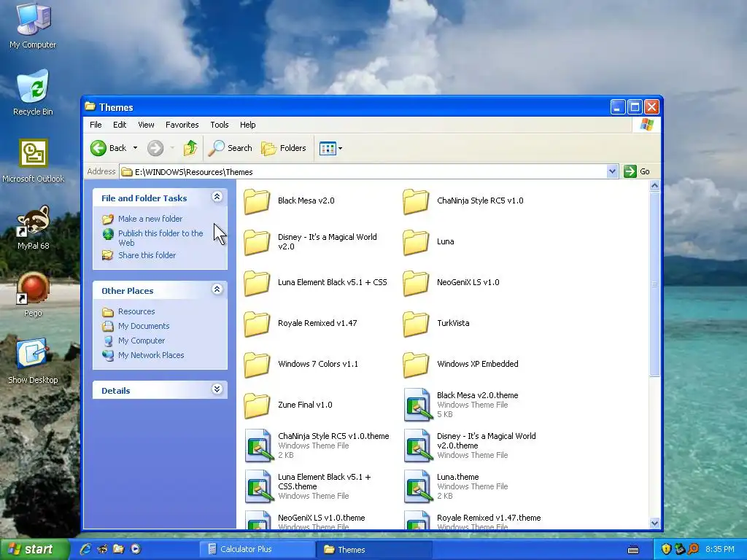The height and width of the screenshot is (560, 747).
Task: Collapse the Other Places panel
Action: point(217,289)
